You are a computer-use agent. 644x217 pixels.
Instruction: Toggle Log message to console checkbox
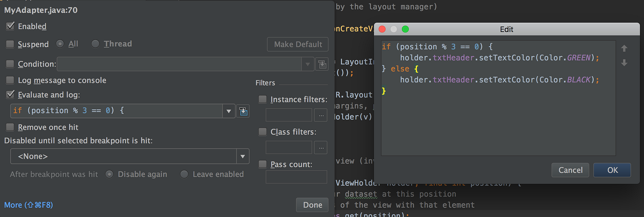click(x=10, y=80)
